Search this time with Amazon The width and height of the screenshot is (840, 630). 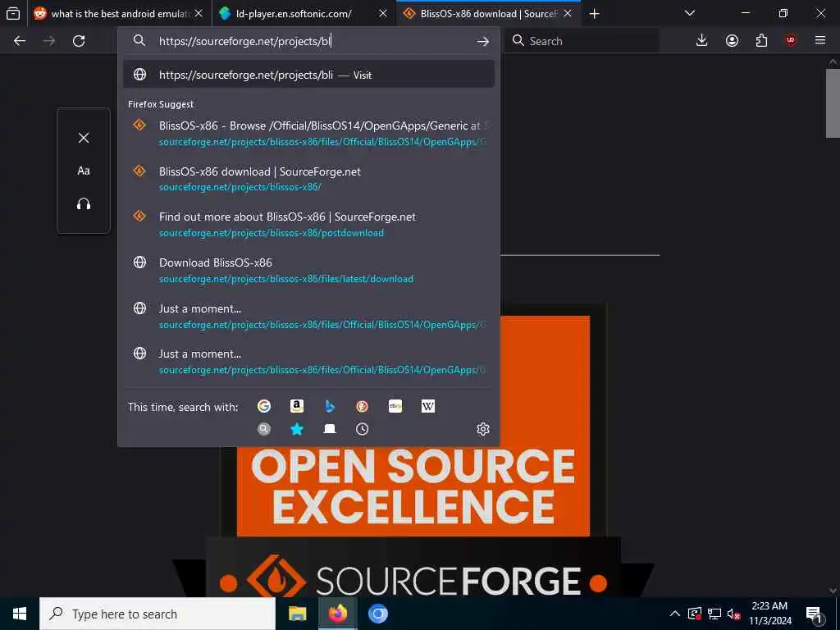click(x=297, y=406)
